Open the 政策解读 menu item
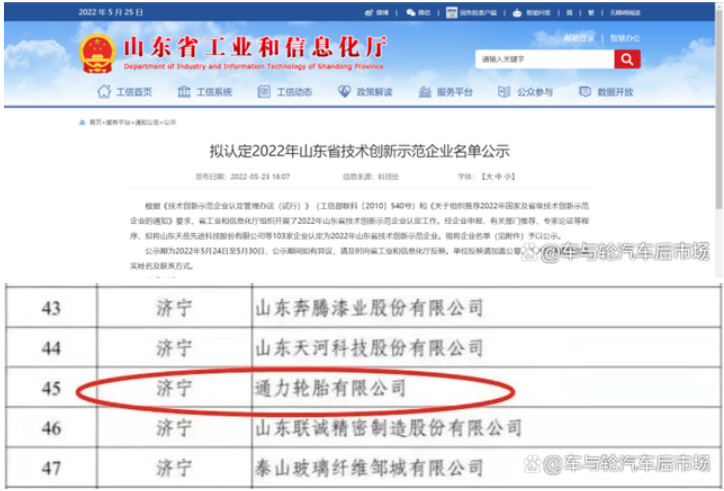 pyautogui.click(x=374, y=92)
